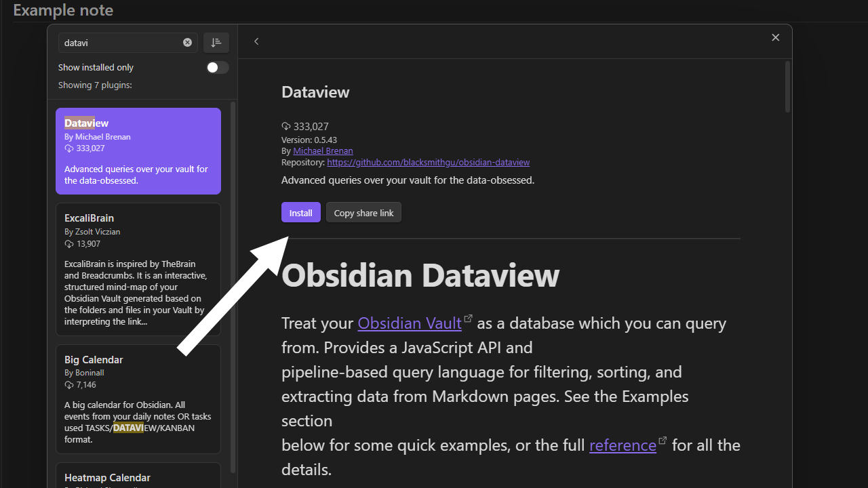Click the Copy share link button
This screenshot has height=488, width=868.
point(363,212)
